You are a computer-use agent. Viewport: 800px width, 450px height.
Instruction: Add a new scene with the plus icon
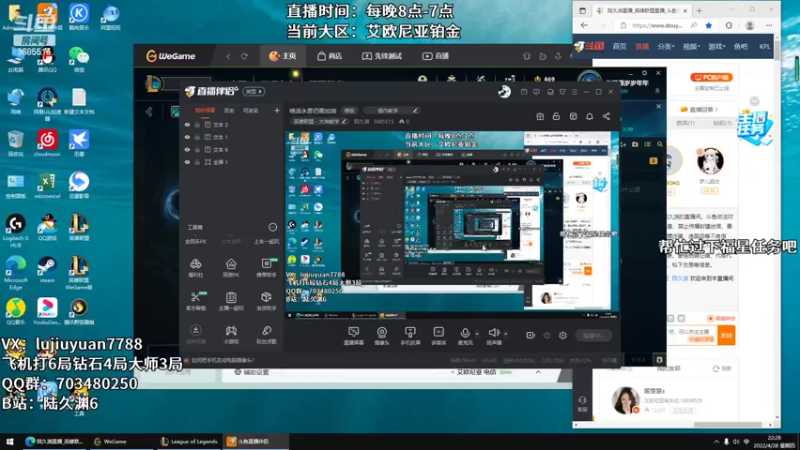[277, 110]
